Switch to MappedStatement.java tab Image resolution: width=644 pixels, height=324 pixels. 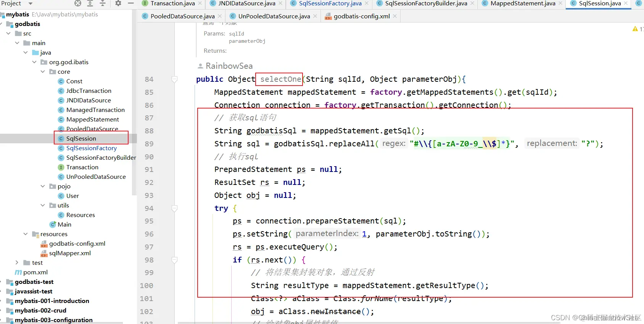pos(523,3)
